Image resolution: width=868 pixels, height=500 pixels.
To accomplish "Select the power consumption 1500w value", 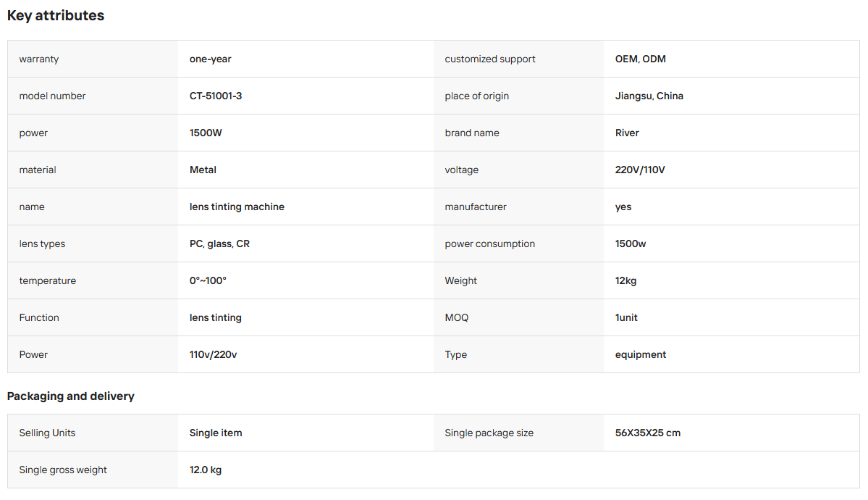I will click(630, 244).
